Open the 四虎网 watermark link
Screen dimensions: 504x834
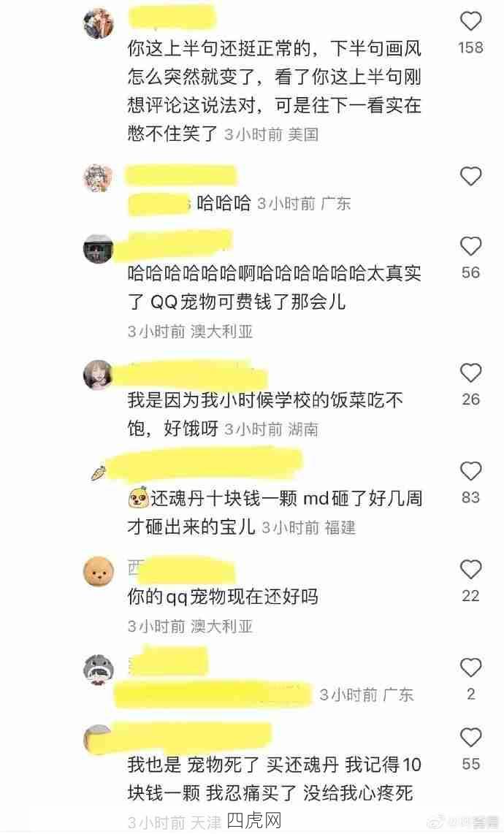(254, 822)
